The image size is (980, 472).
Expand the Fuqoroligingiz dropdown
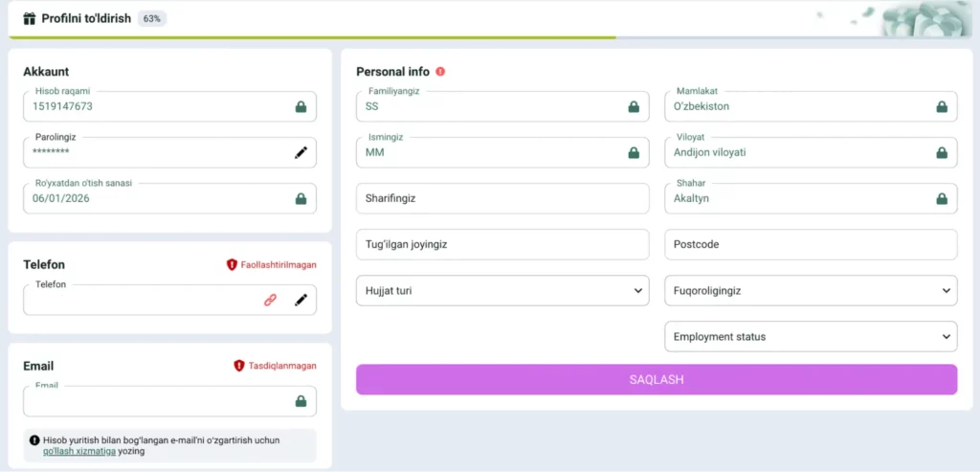[811, 290]
